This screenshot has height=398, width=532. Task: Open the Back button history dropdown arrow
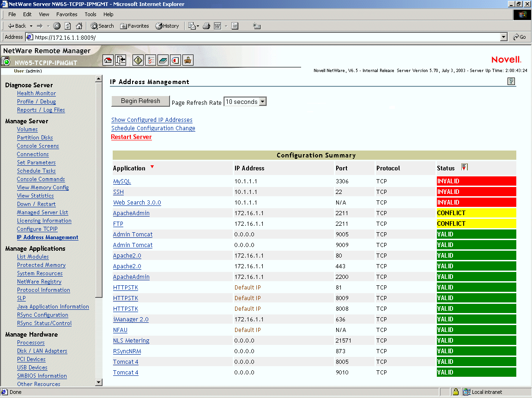coord(31,26)
